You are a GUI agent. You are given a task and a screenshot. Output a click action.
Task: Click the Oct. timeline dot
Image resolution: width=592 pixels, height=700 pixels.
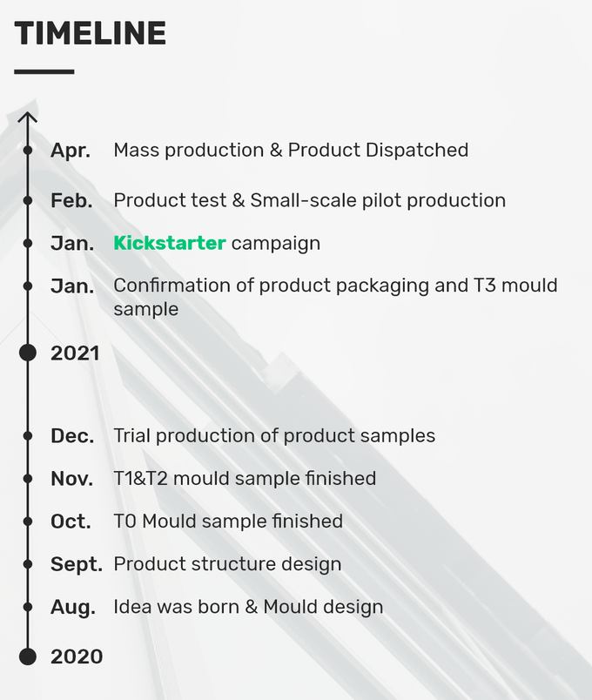28,522
